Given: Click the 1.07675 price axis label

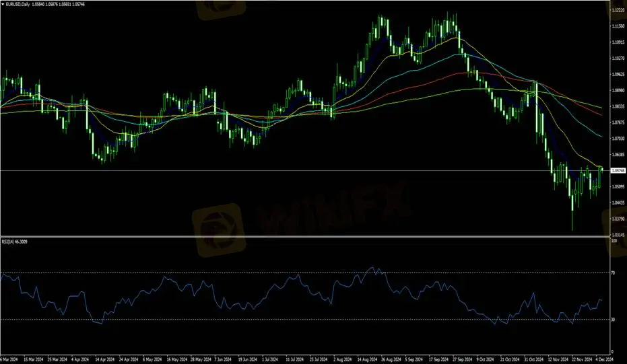Looking at the screenshot, I should point(618,122).
